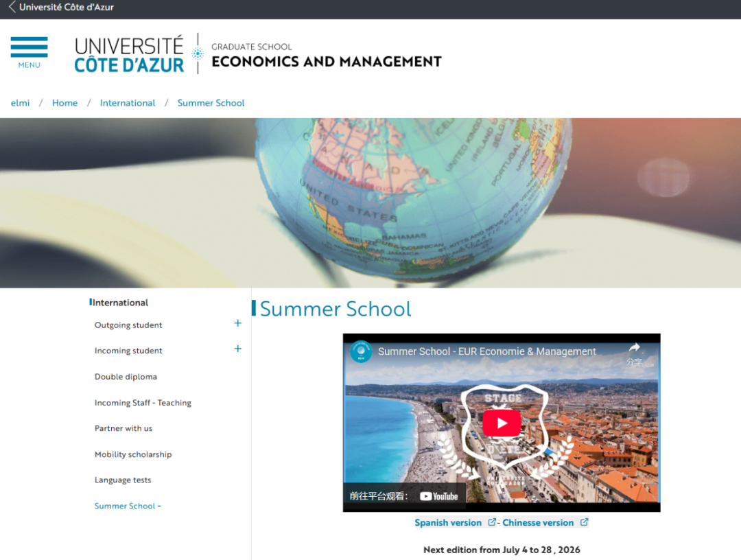Select Partner with us sidebar item

click(x=123, y=428)
